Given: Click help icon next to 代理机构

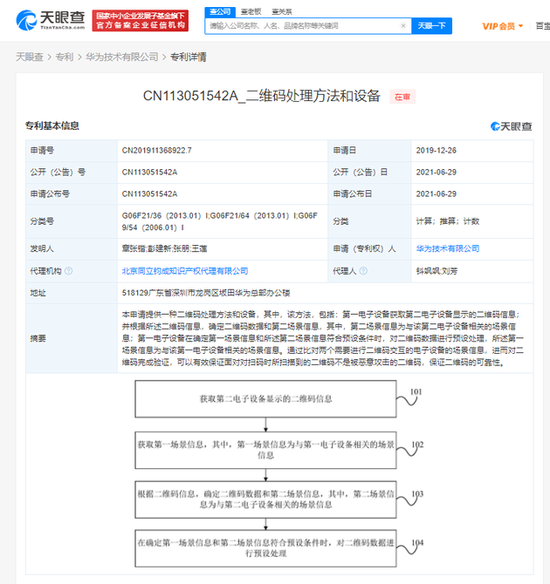Looking at the screenshot, I should (x=69, y=271).
